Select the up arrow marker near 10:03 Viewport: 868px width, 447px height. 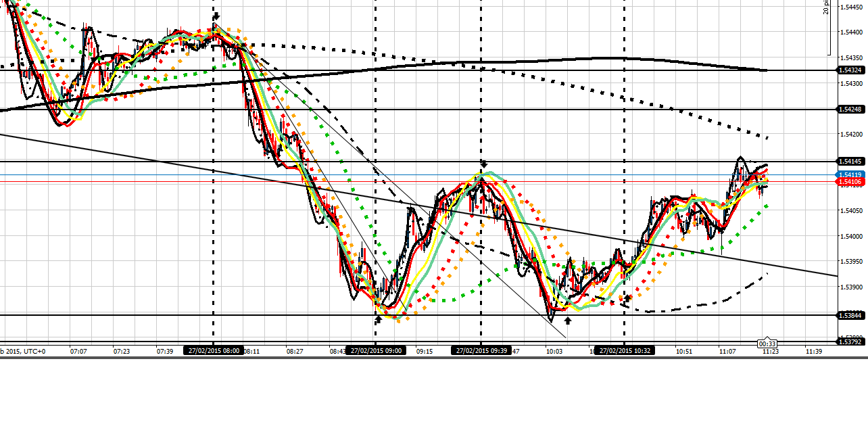(568, 320)
